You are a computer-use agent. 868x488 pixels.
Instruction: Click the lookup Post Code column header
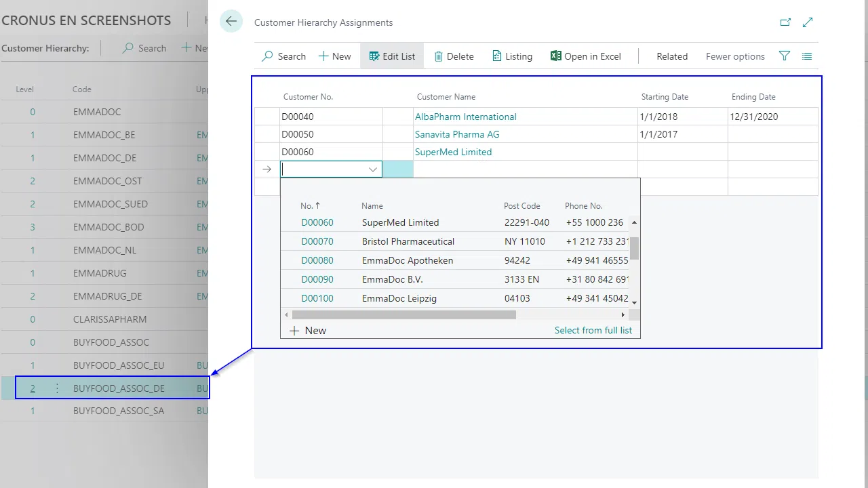tap(522, 205)
